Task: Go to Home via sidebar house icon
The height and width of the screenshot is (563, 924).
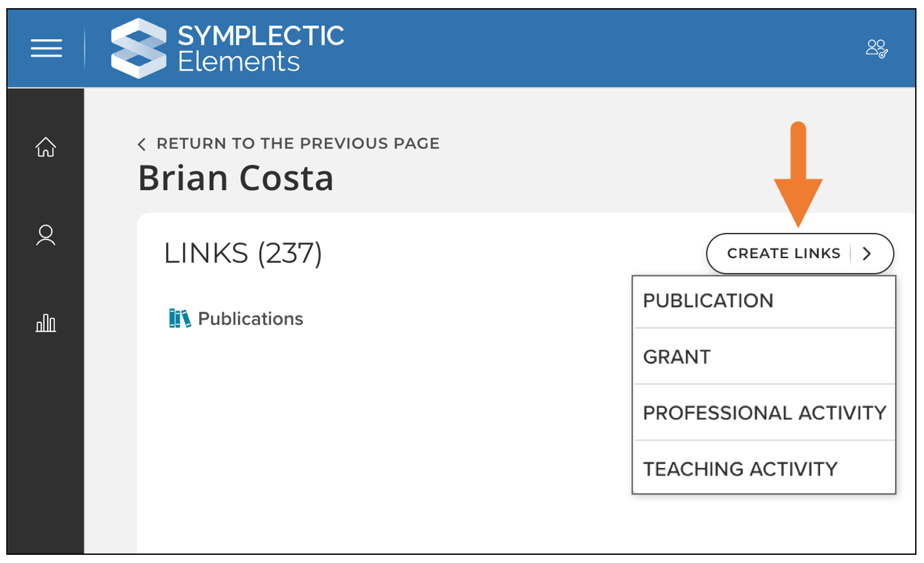Action: (x=45, y=147)
